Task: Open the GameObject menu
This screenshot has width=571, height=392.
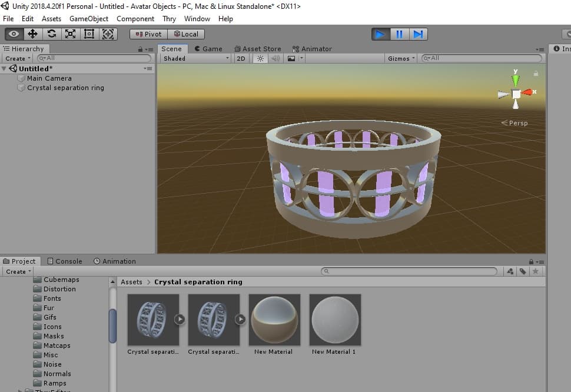Action: click(x=89, y=19)
